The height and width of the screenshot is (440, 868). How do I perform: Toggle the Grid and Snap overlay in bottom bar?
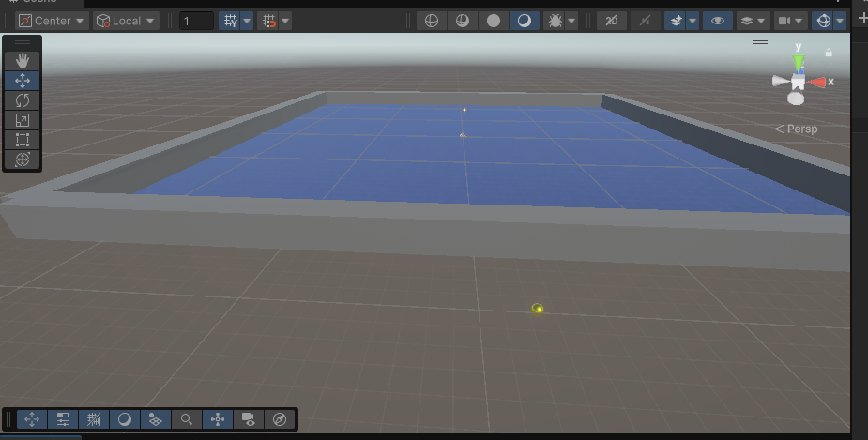pos(94,419)
